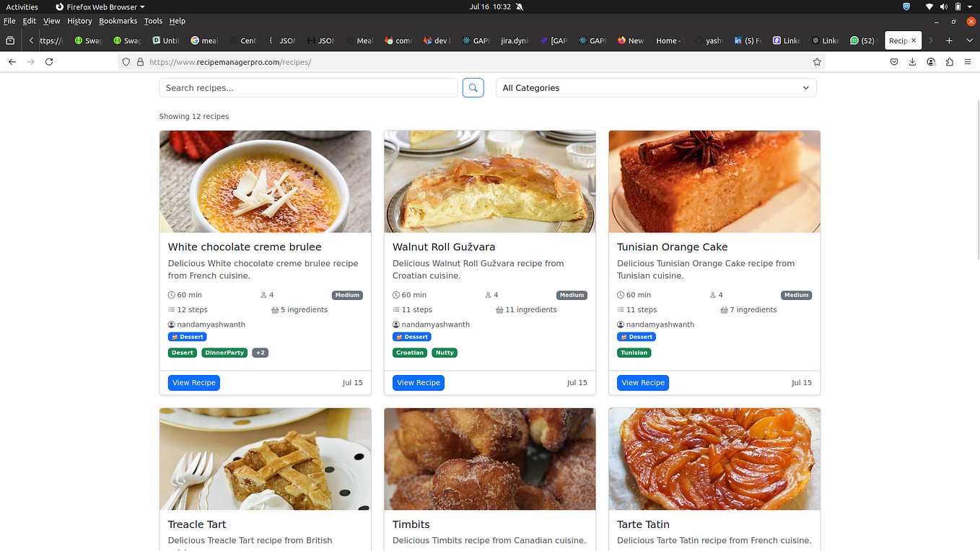This screenshot has width=980, height=551.
Task: Click the White chocolate creme brulee photo
Action: tap(266, 182)
